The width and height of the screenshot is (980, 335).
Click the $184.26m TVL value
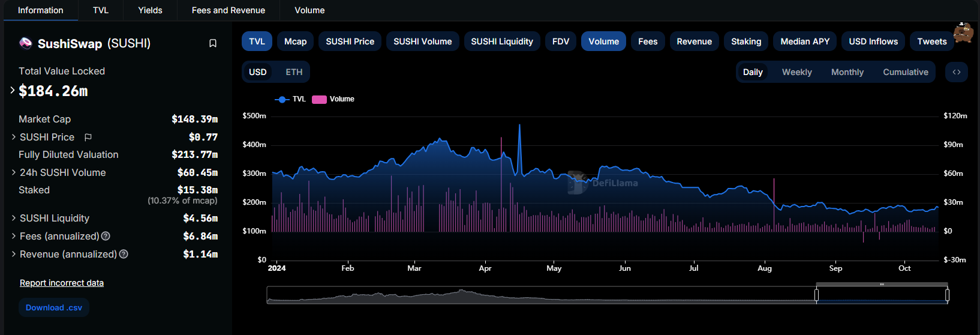(53, 91)
